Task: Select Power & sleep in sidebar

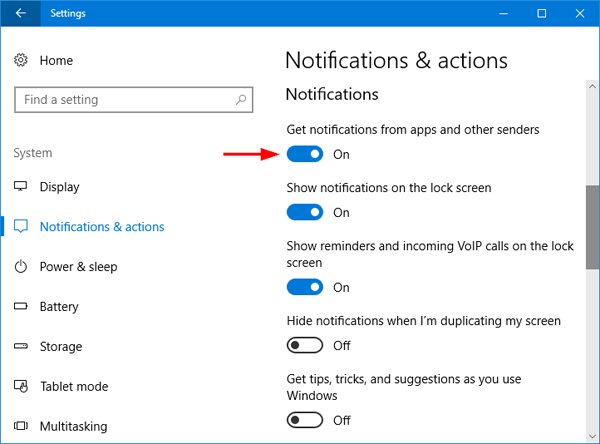Action: click(x=78, y=267)
